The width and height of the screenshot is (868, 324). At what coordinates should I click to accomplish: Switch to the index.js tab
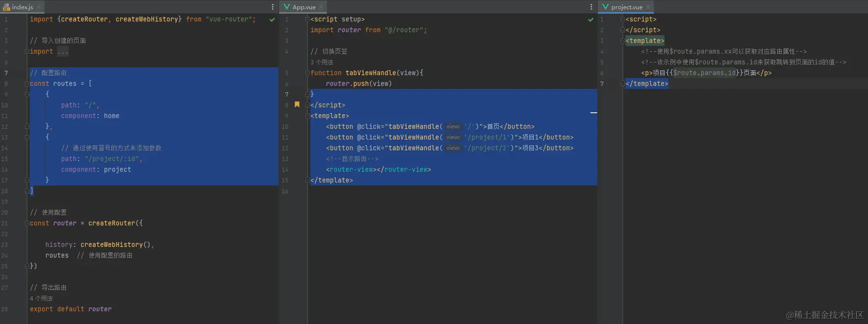22,7
